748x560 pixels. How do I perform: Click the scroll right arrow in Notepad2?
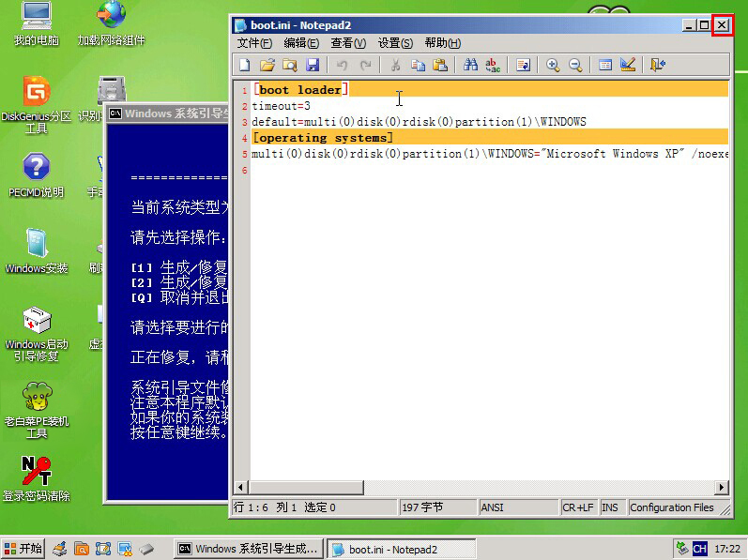click(x=722, y=487)
